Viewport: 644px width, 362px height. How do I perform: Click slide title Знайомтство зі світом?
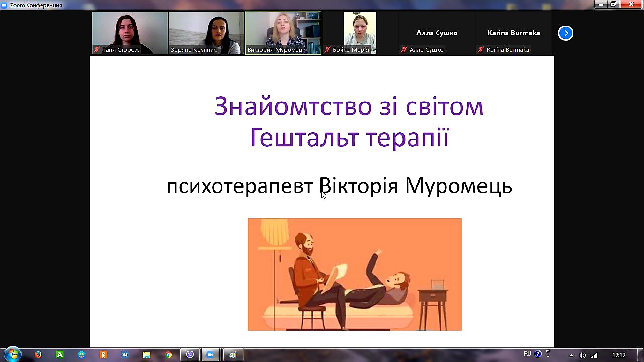[x=349, y=106]
